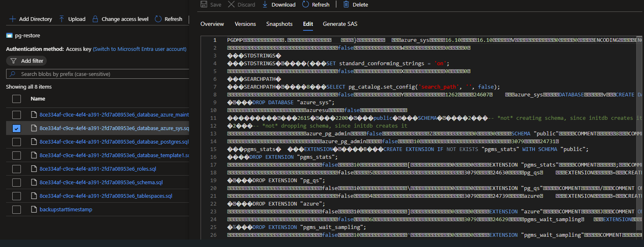Click file icon of database_postgres.sql blob
This screenshot has height=247, width=644.
click(x=34, y=142)
